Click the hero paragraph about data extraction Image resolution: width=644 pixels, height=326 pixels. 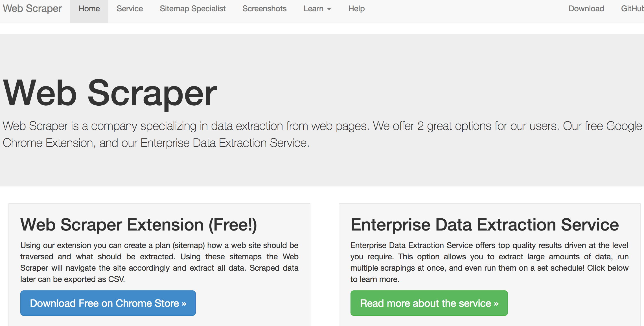tap(322, 134)
